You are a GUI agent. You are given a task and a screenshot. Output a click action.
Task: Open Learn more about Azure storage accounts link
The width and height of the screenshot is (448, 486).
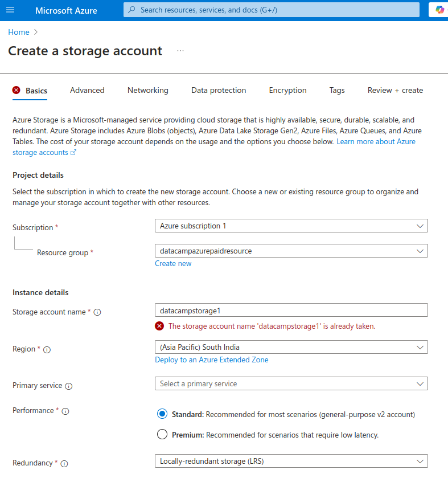click(376, 142)
